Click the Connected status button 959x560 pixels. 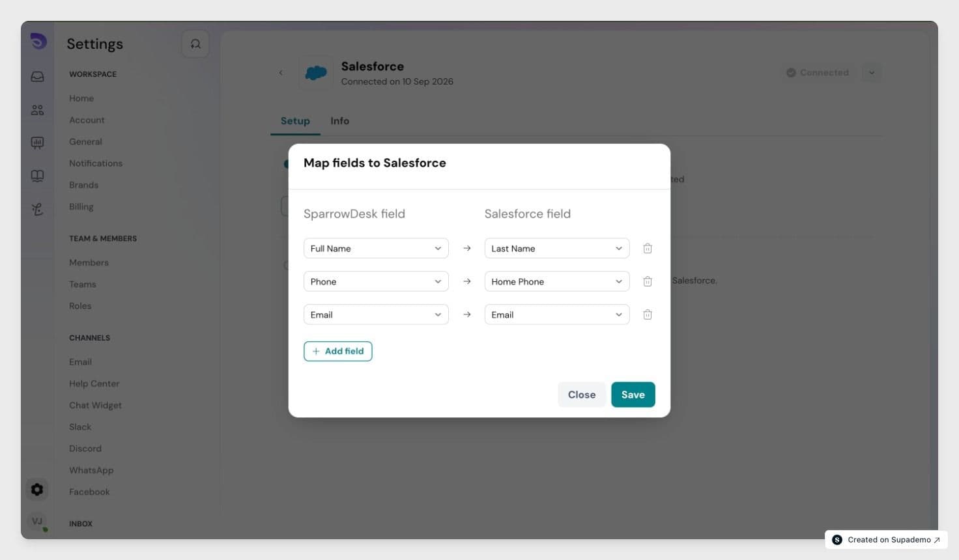click(818, 72)
